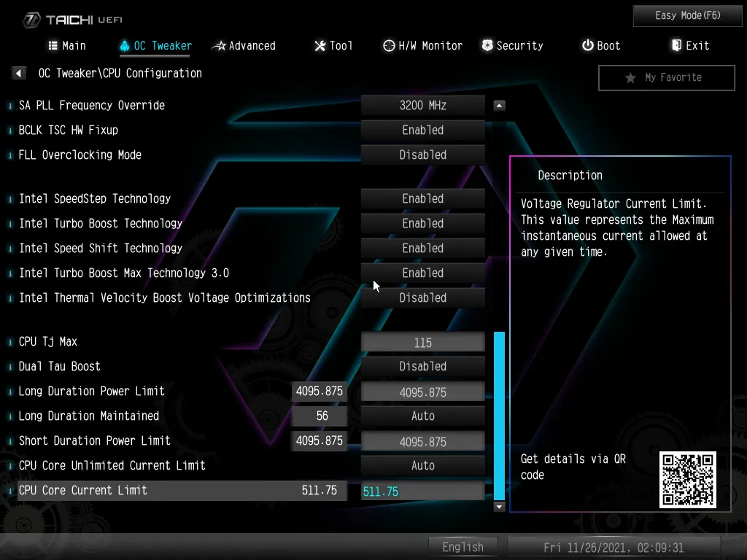Screen dimensions: 747x560
Task: Click the date and time display
Action: (x=614, y=548)
